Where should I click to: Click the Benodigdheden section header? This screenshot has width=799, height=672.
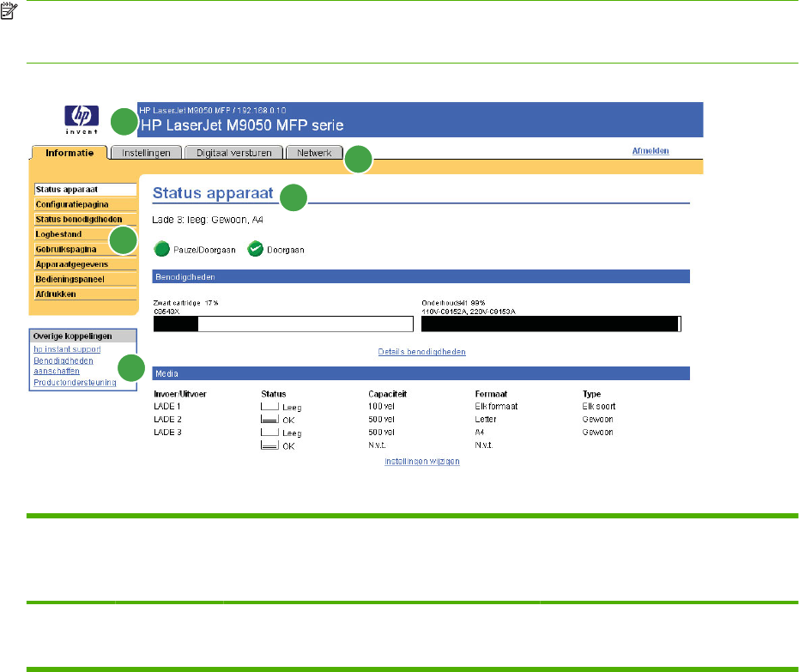[x=421, y=276]
